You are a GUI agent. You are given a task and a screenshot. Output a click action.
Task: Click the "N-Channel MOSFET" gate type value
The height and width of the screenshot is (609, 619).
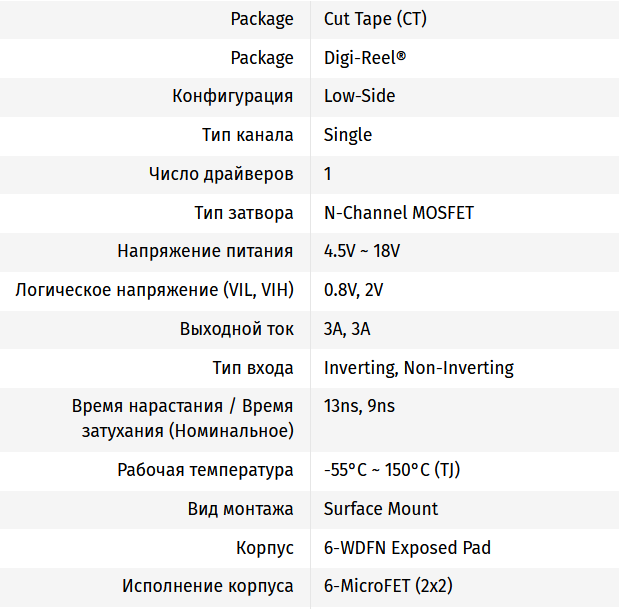click(399, 213)
